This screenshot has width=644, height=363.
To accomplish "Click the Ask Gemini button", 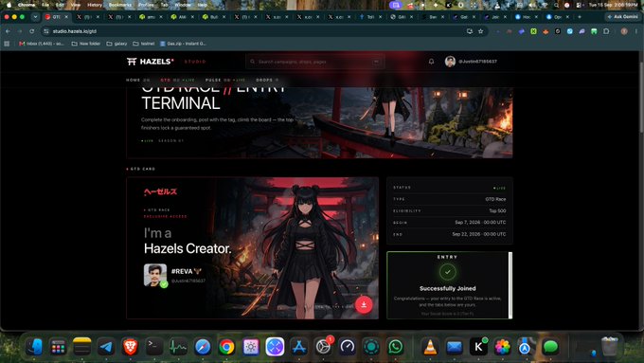I will pyautogui.click(x=622, y=17).
